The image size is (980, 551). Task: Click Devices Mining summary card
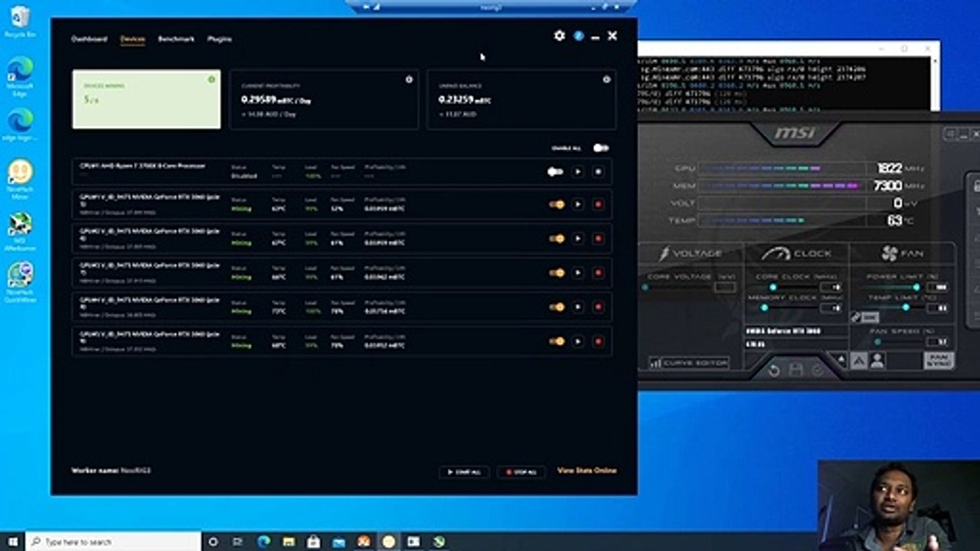tap(146, 99)
